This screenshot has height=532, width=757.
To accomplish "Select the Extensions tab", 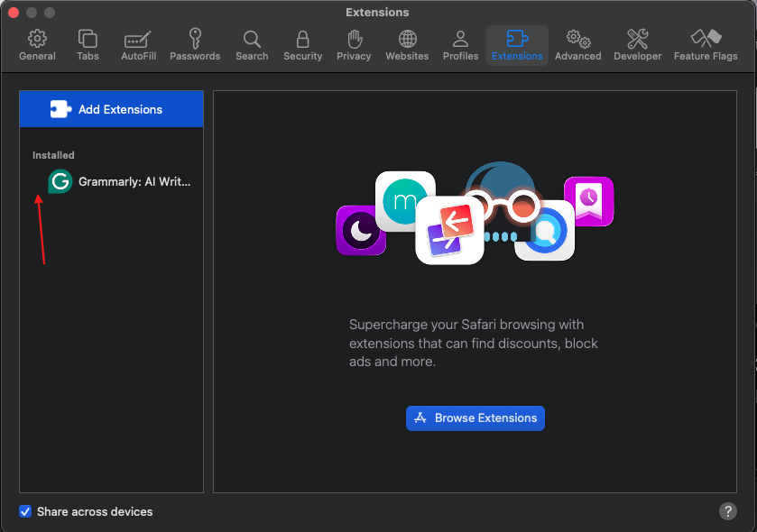I will click(x=517, y=45).
